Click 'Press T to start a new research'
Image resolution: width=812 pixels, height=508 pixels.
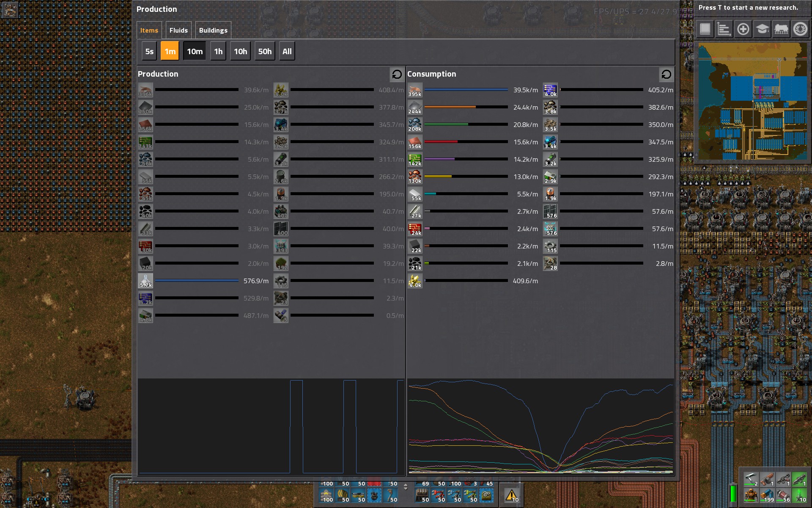[748, 8]
